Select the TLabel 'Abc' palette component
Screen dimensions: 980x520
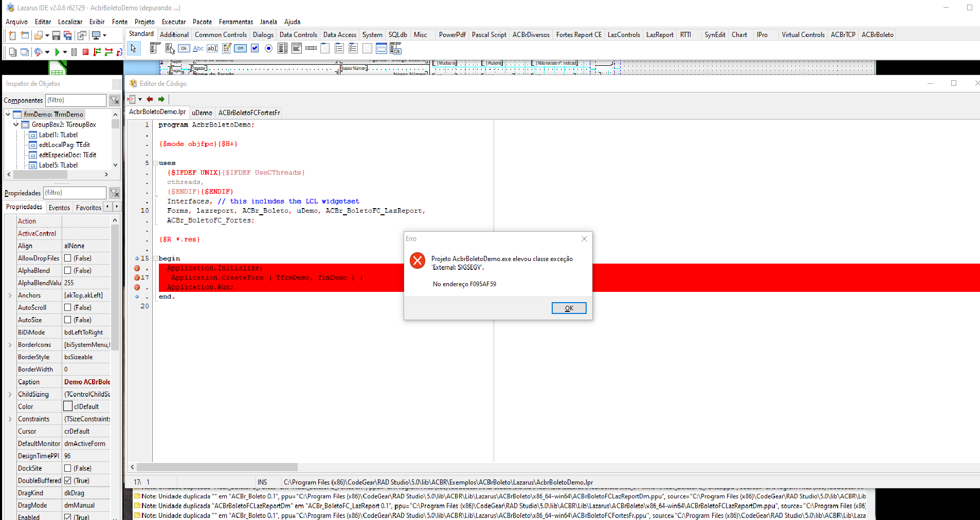coord(198,48)
